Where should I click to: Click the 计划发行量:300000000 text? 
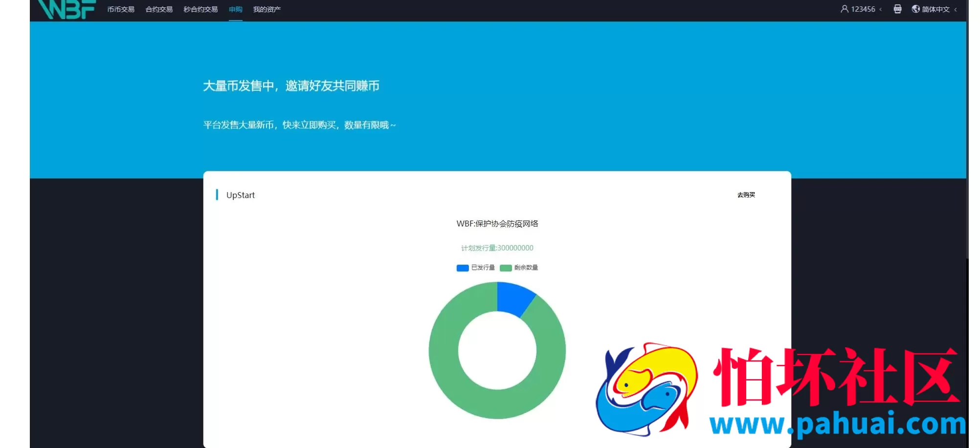[497, 248]
